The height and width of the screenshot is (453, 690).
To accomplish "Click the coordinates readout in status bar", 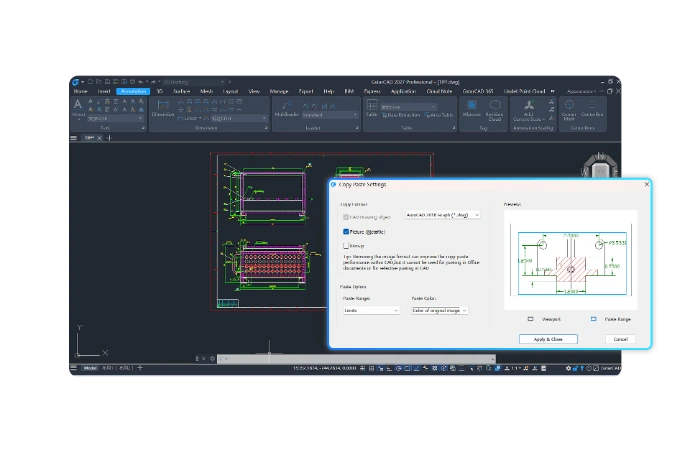I will click(324, 368).
